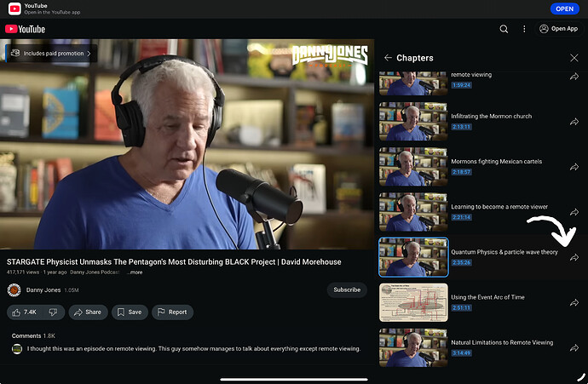Viewport: 588px width, 384px height.
Task: Jump to timestamp 1:59:24
Action: pyautogui.click(x=461, y=85)
